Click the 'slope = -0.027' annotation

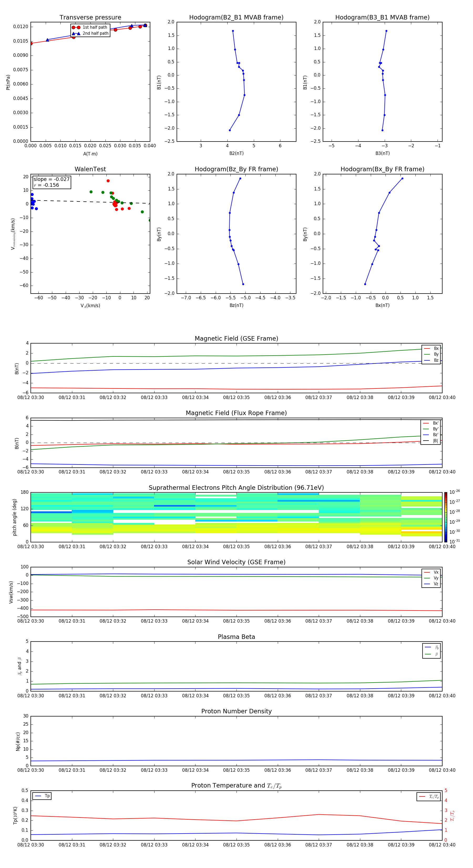[52, 179]
